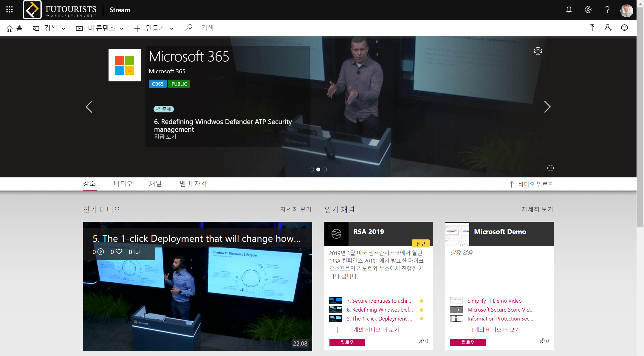
Task: Open the group settings gear on banner
Action: [538, 51]
